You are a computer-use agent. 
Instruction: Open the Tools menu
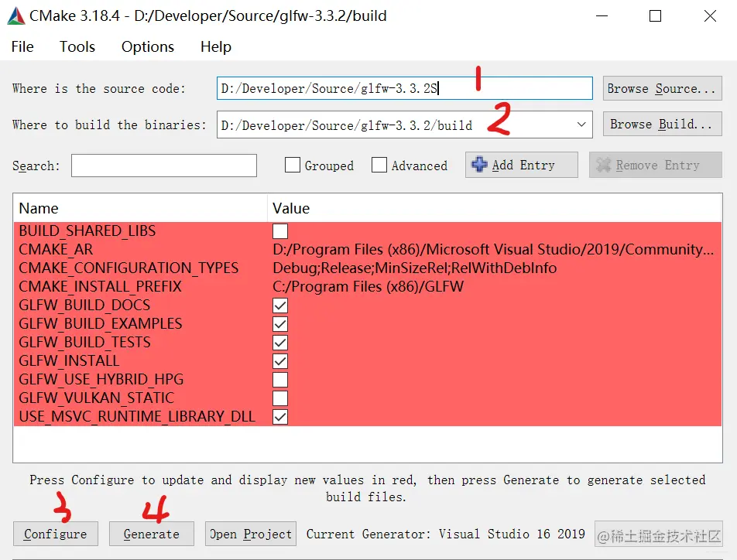coord(77,46)
